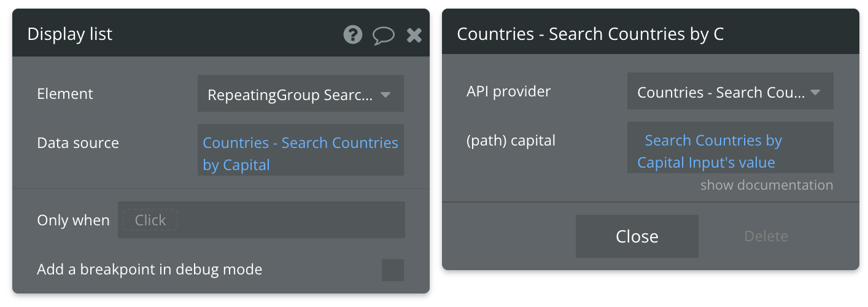The height and width of the screenshot is (307, 868).
Task: Click the Element field label
Action: tap(65, 94)
